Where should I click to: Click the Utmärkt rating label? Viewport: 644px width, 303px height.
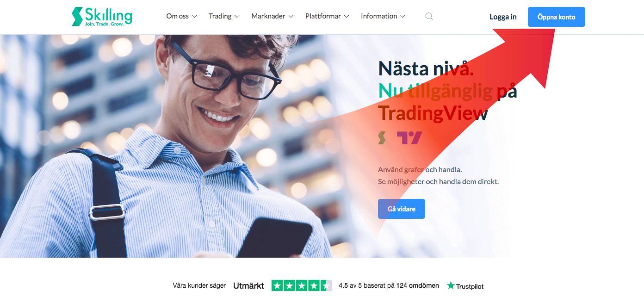click(x=248, y=286)
